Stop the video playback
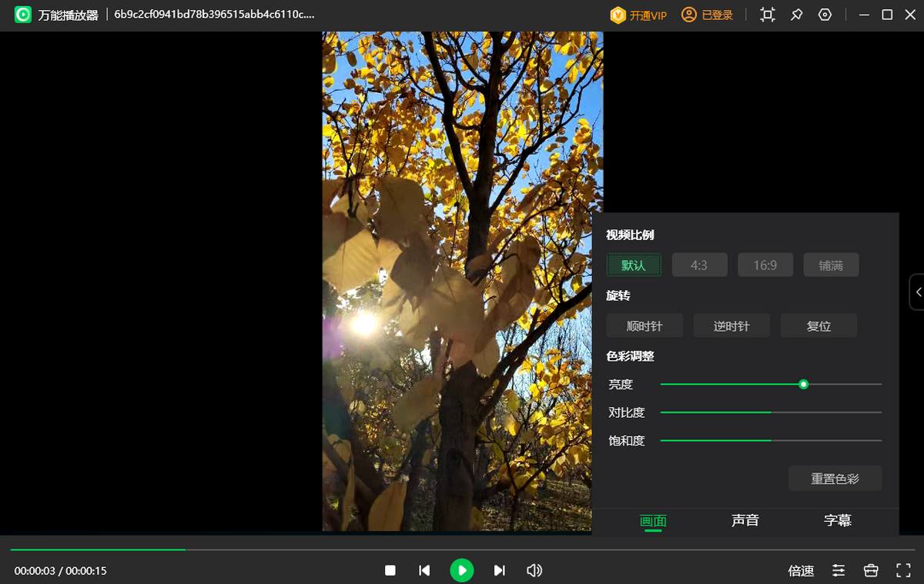Screen dimensions: 924x584 (x=390, y=570)
